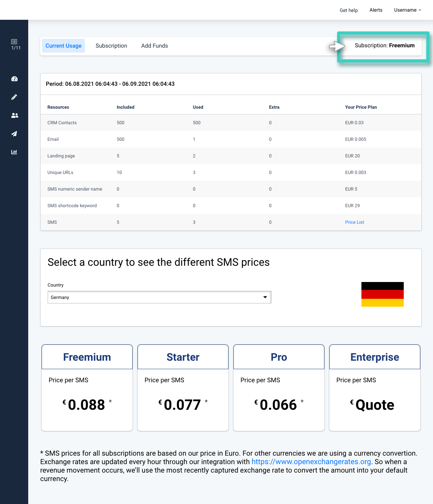Open the paper plane campaigns icon
The width and height of the screenshot is (433, 504).
point(14,134)
